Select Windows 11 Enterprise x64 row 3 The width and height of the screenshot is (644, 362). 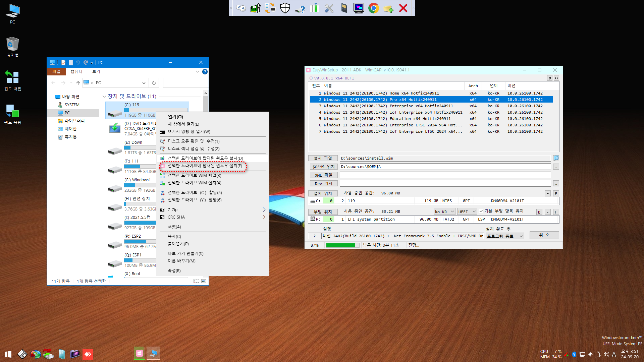click(x=431, y=106)
